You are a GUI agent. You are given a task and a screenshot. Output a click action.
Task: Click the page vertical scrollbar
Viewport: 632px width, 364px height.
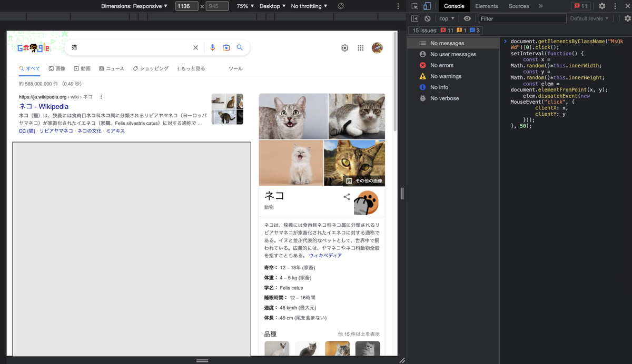(x=396, y=82)
